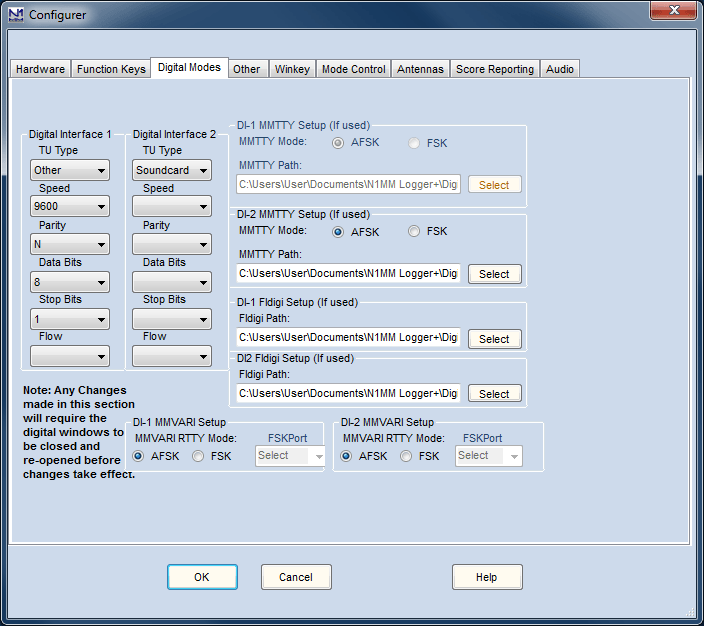Screen dimensions: 704x626
Task: Open the Help button
Action: pyautogui.click(x=487, y=577)
